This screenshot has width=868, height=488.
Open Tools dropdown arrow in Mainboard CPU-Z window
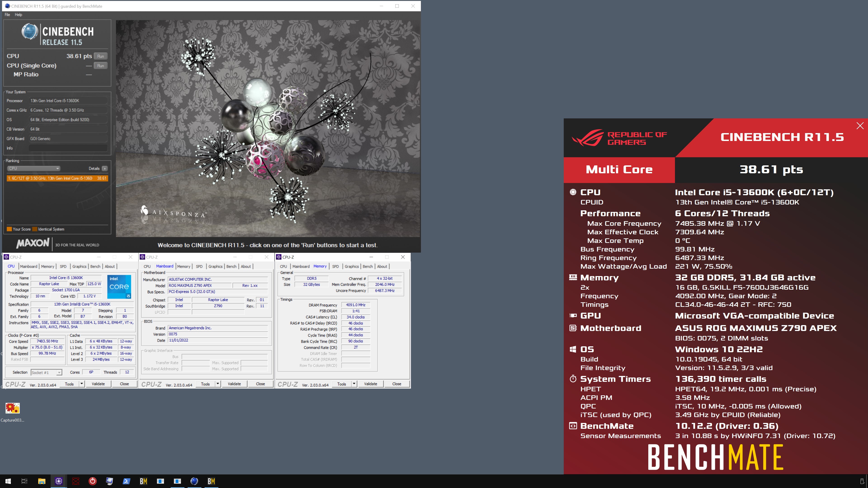(217, 384)
